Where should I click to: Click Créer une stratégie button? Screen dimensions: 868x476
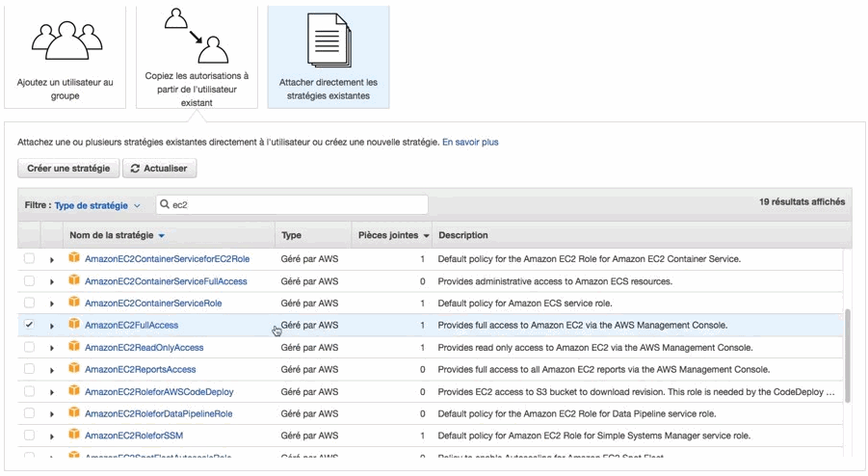click(68, 169)
